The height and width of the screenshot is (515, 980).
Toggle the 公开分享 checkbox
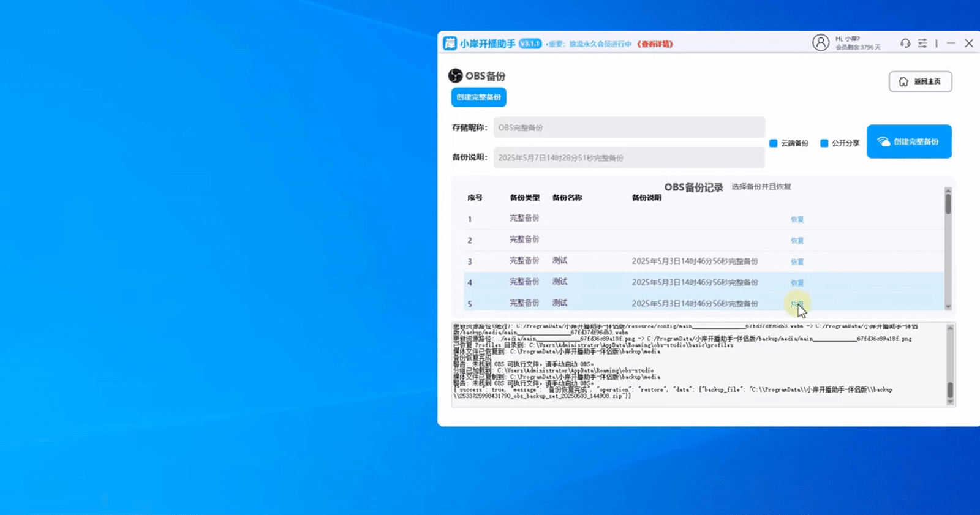[x=824, y=143]
